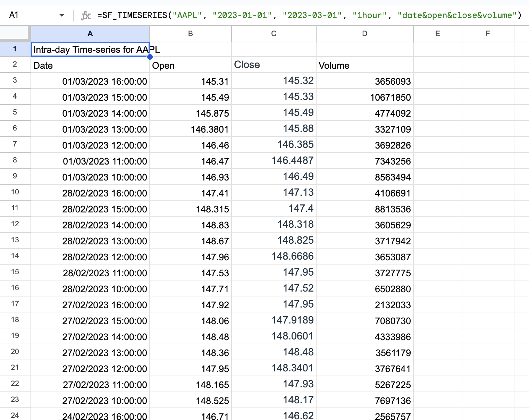
Task: Click close value 145.32
Action: [x=274, y=81]
